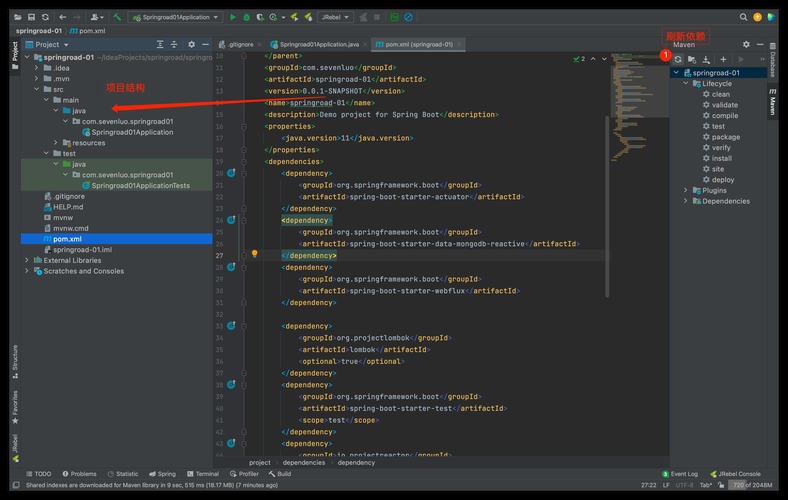Add Maven project with plus icon
Image resolution: width=788 pixels, height=500 pixels.
(x=723, y=59)
